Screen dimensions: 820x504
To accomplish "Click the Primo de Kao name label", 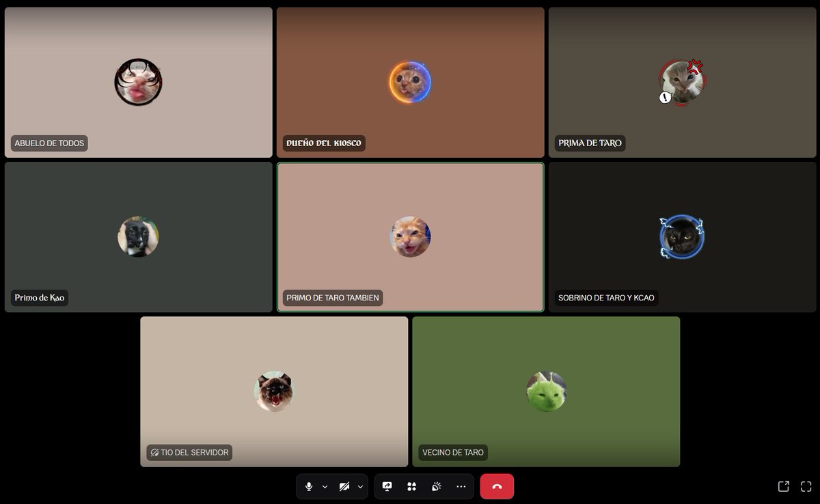I will [x=40, y=298].
